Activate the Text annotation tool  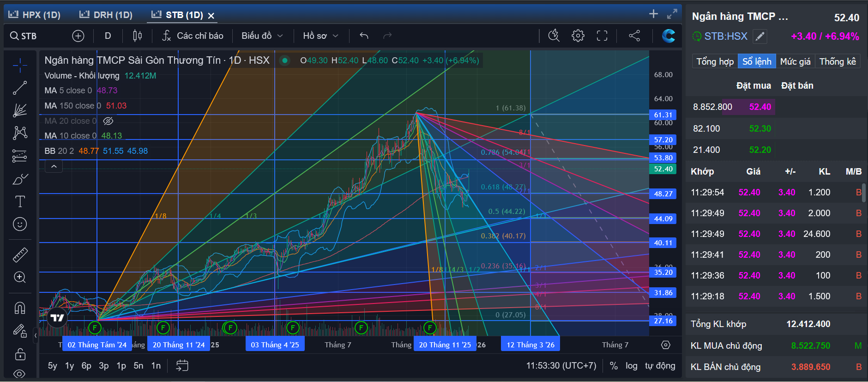[19, 201]
